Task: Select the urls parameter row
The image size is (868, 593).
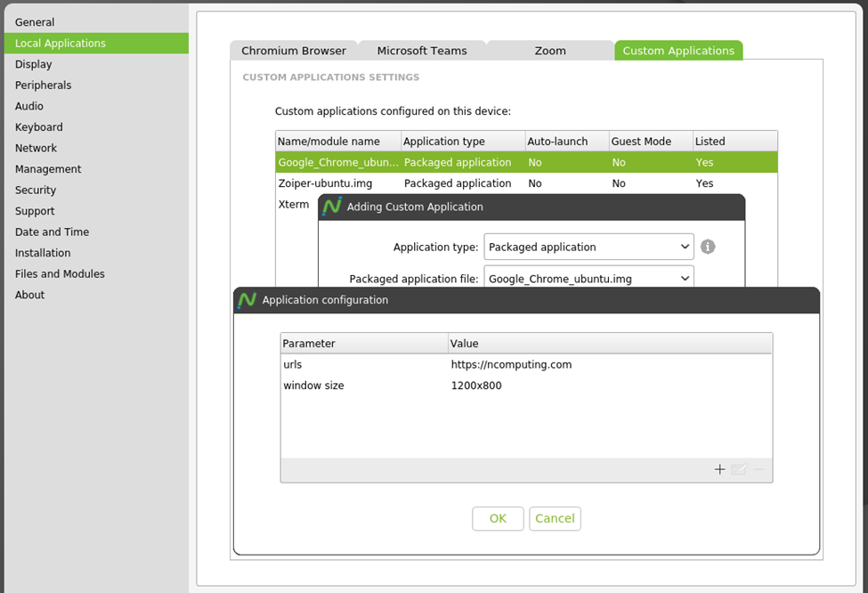Action: [x=526, y=364]
